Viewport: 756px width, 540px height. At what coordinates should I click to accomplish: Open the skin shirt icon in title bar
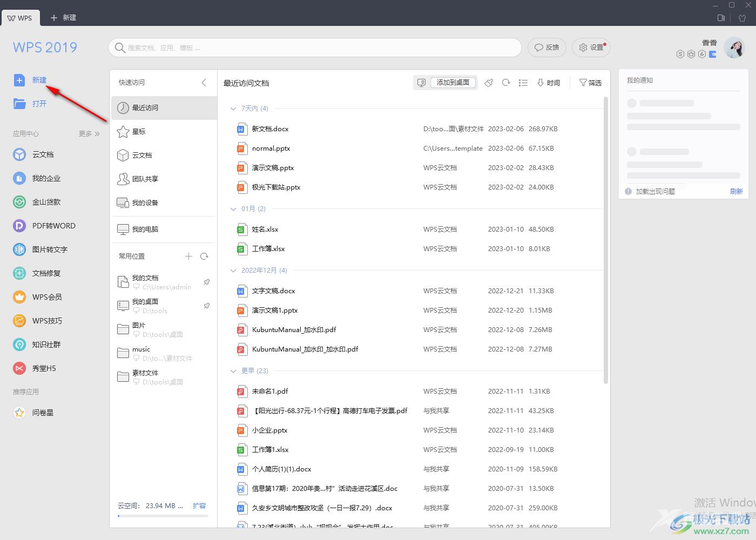point(741,18)
